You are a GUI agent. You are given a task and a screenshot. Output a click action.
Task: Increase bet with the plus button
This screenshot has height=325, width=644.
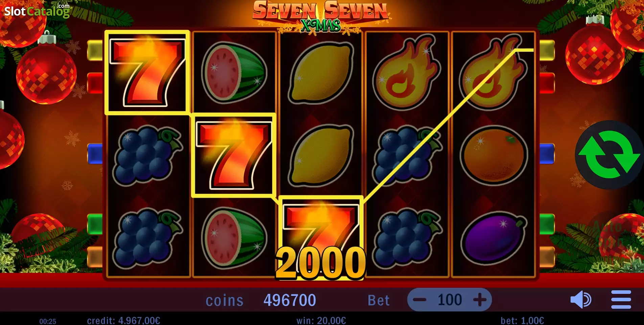click(x=480, y=300)
